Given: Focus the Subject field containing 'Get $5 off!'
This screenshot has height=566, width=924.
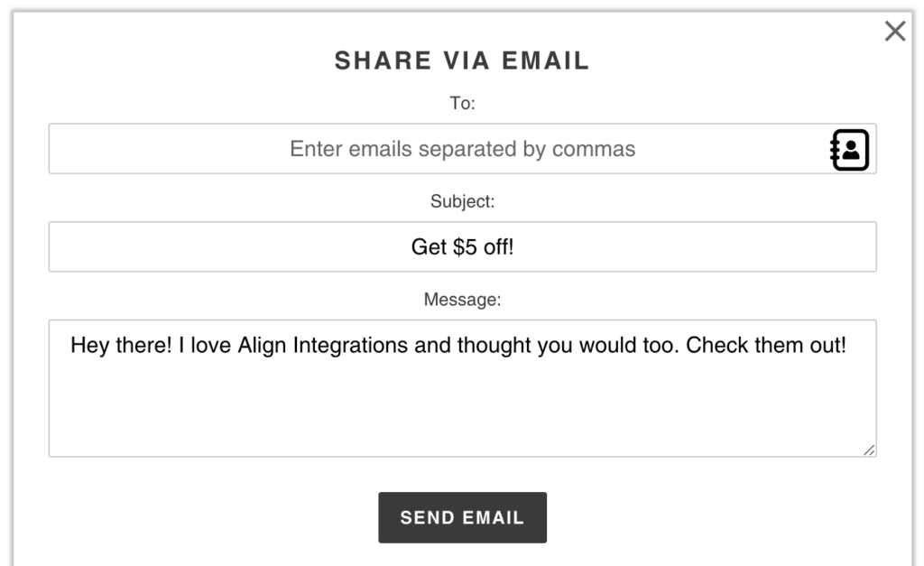Looking at the screenshot, I should point(463,246).
